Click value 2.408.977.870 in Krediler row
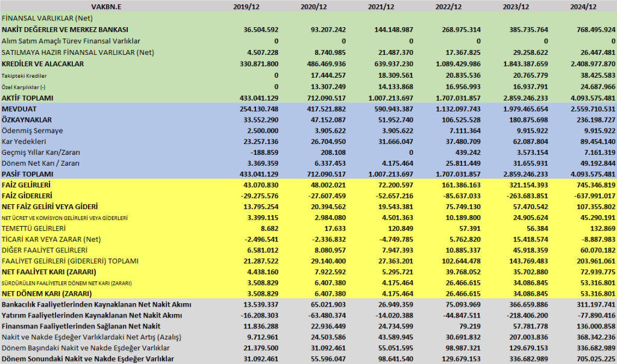 coord(592,64)
